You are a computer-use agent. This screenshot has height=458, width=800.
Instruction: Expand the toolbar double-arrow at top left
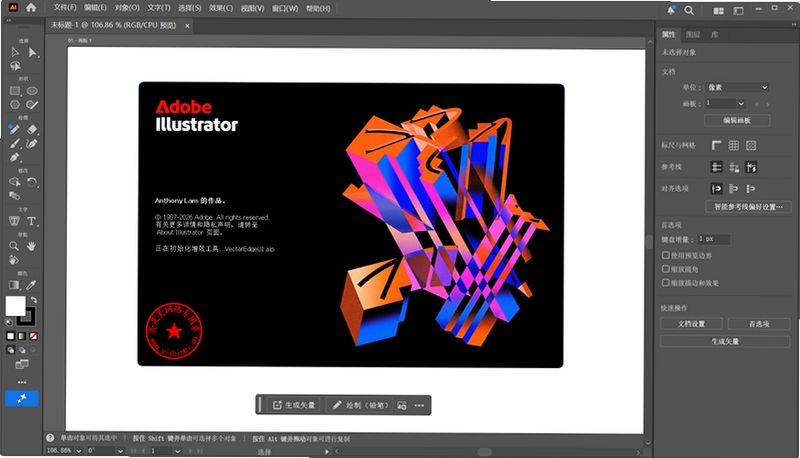pos(9,20)
